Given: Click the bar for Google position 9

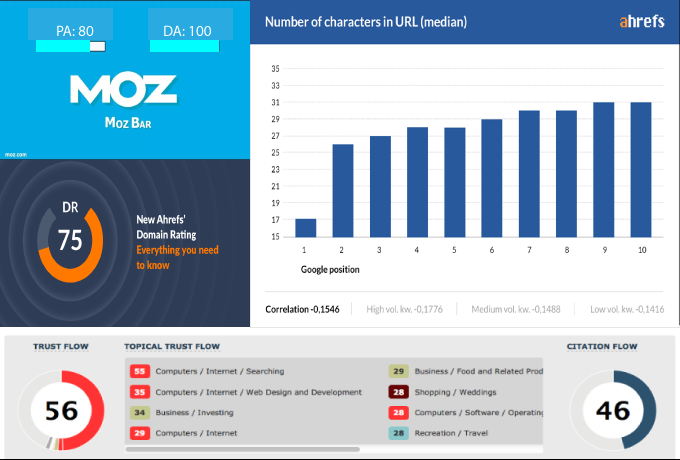Looking at the screenshot, I should [x=604, y=170].
